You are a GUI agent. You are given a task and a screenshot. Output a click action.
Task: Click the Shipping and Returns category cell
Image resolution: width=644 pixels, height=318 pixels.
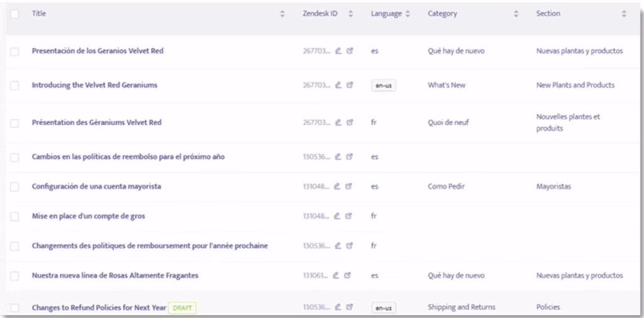[x=462, y=307]
